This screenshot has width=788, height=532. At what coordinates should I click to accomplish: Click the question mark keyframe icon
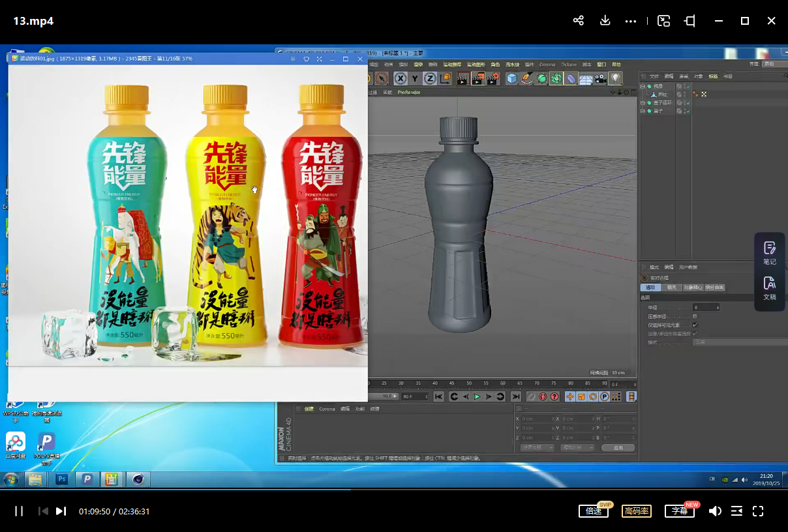(554, 396)
